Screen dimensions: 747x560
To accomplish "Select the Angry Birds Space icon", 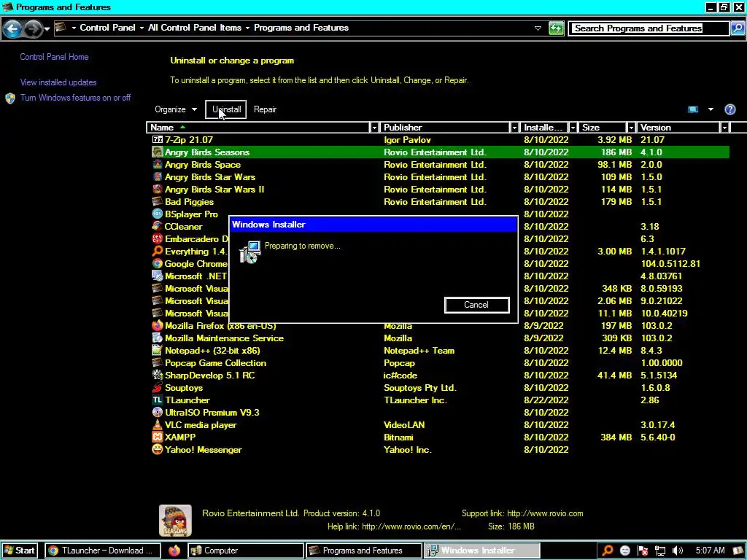I will (158, 164).
